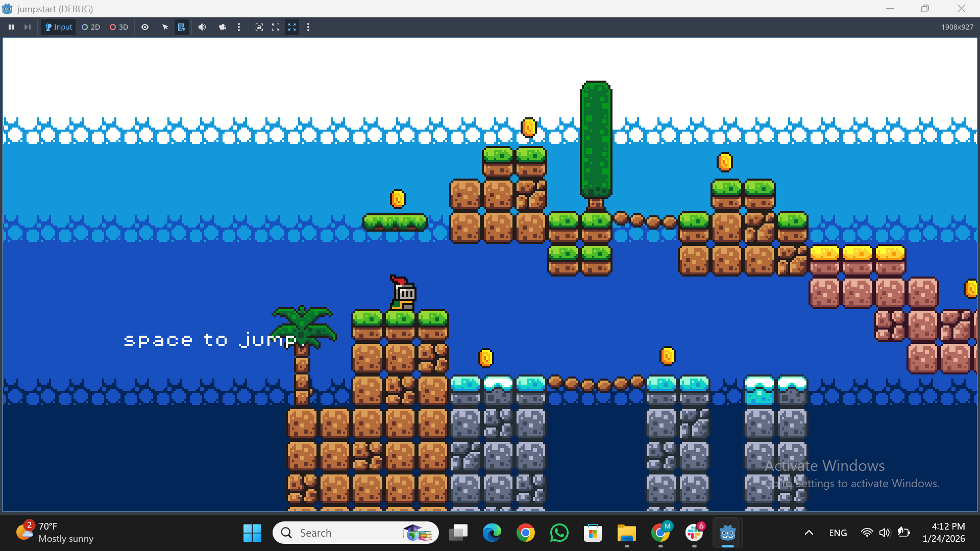Expand hidden system tray icons chevron
The height and width of the screenshot is (551, 980).
click(x=808, y=533)
